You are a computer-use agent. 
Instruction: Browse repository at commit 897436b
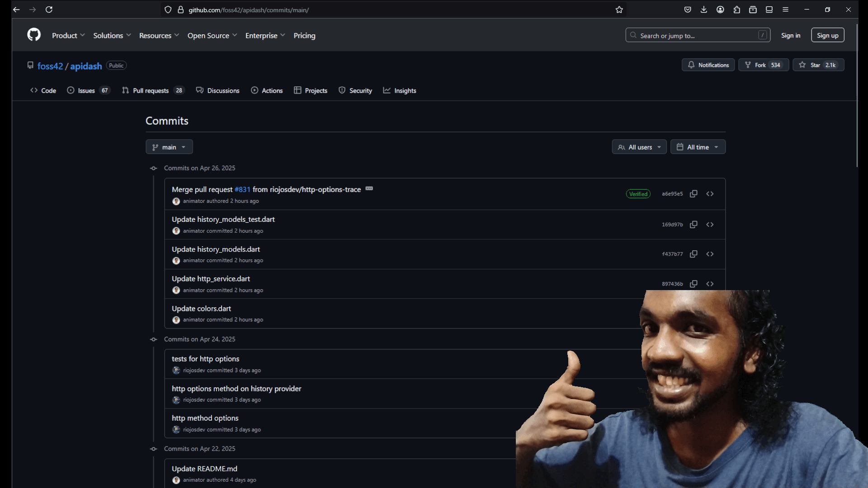click(x=710, y=284)
